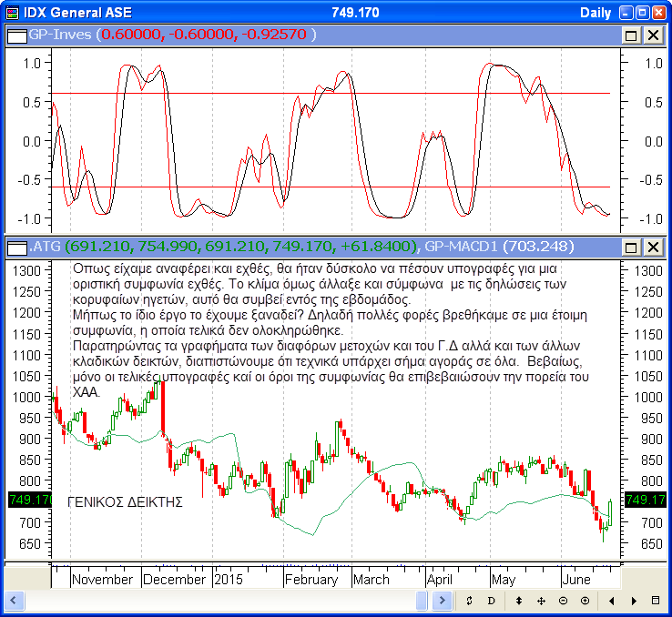Minimize the IDX General ASE window
This screenshot has height=617, width=672.
click(x=626, y=13)
